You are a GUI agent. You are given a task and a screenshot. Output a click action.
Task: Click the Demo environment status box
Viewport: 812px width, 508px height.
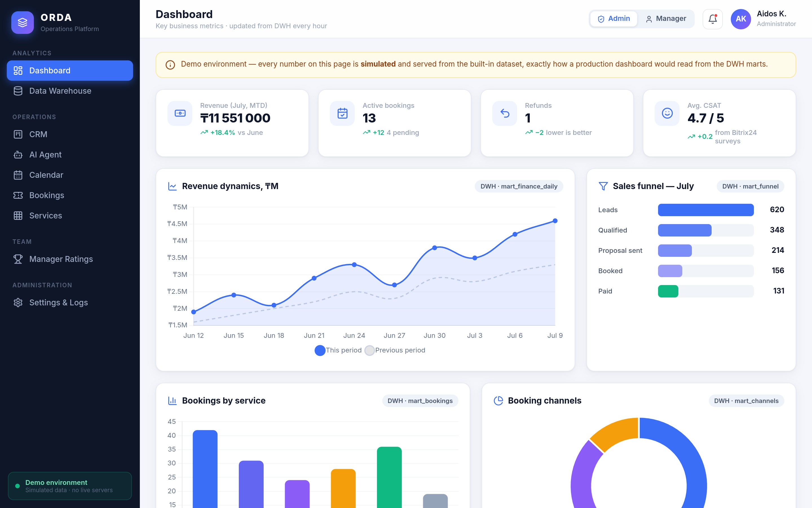coord(70,486)
